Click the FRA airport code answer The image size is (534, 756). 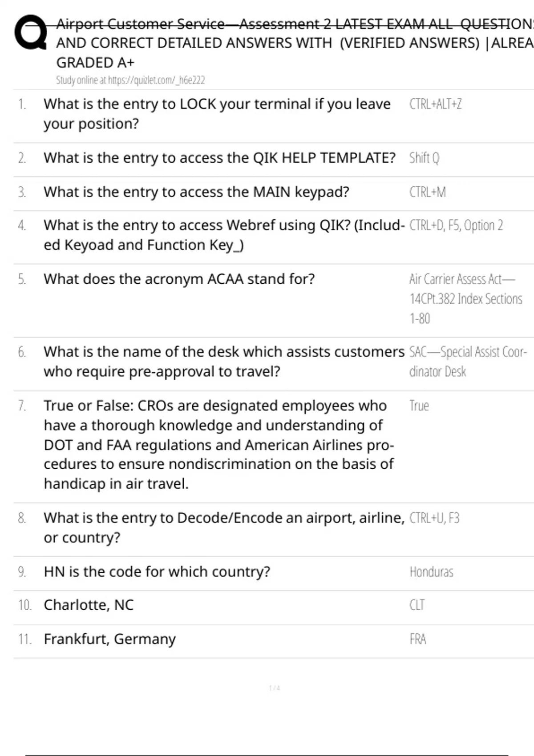point(417,639)
